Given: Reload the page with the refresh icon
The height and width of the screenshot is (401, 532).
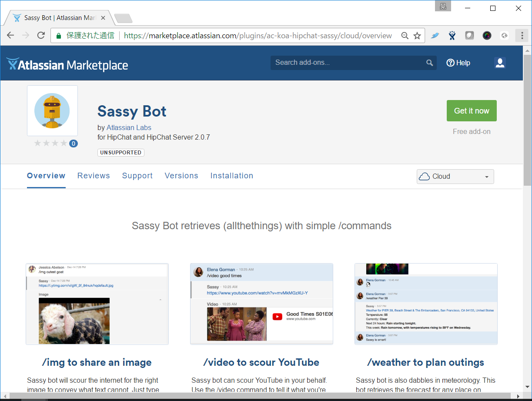Looking at the screenshot, I should coord(41,36).
